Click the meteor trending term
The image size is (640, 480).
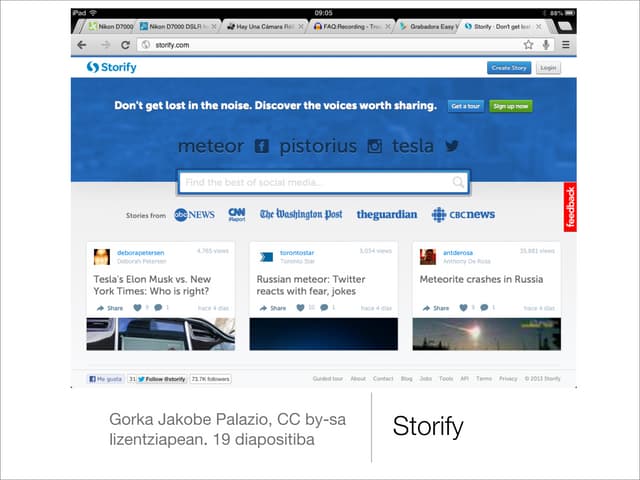pos(211,146)
